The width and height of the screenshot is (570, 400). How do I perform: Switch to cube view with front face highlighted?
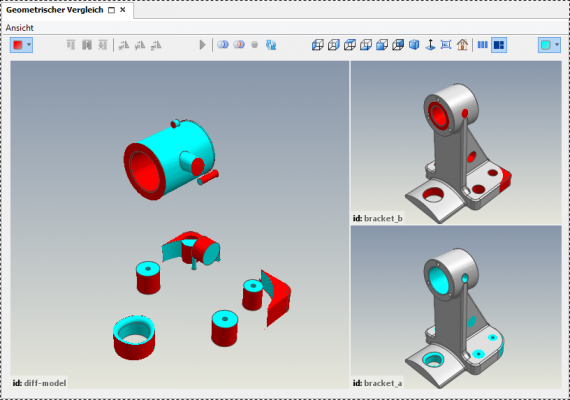[x=382, y=45]
